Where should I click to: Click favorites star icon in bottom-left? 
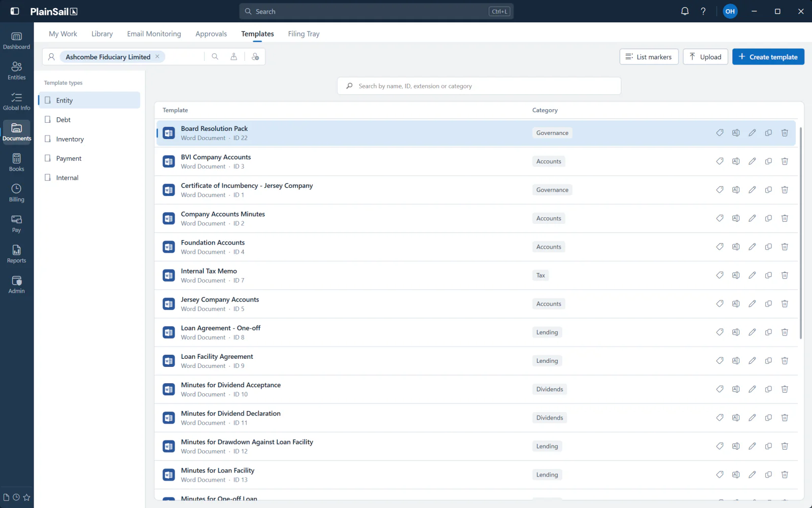click(26, 497)
